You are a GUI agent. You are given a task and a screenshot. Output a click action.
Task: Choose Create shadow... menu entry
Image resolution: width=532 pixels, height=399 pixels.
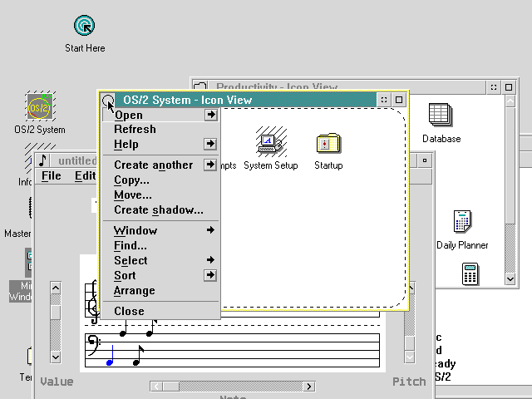coord(159,210)
